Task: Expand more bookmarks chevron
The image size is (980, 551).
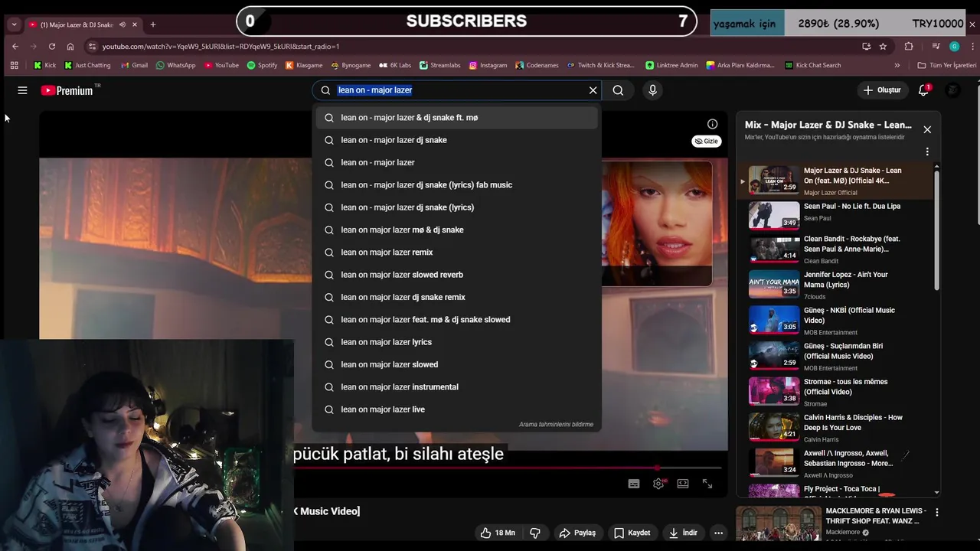Action: (x=897, y=66)
